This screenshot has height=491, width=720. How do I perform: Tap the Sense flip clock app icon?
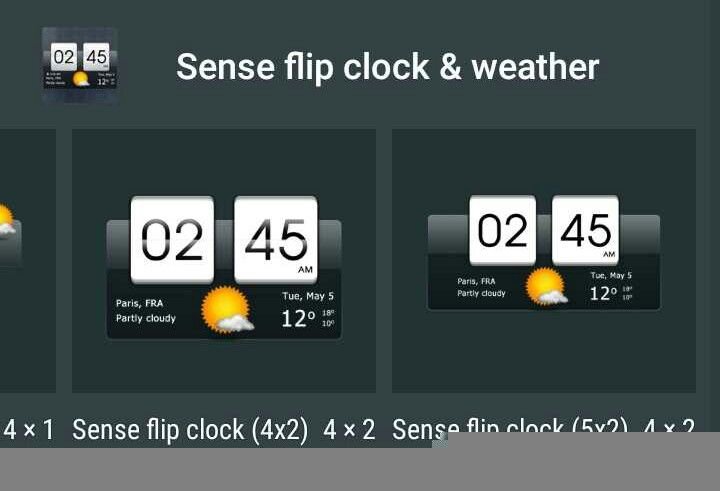(80, 65)
